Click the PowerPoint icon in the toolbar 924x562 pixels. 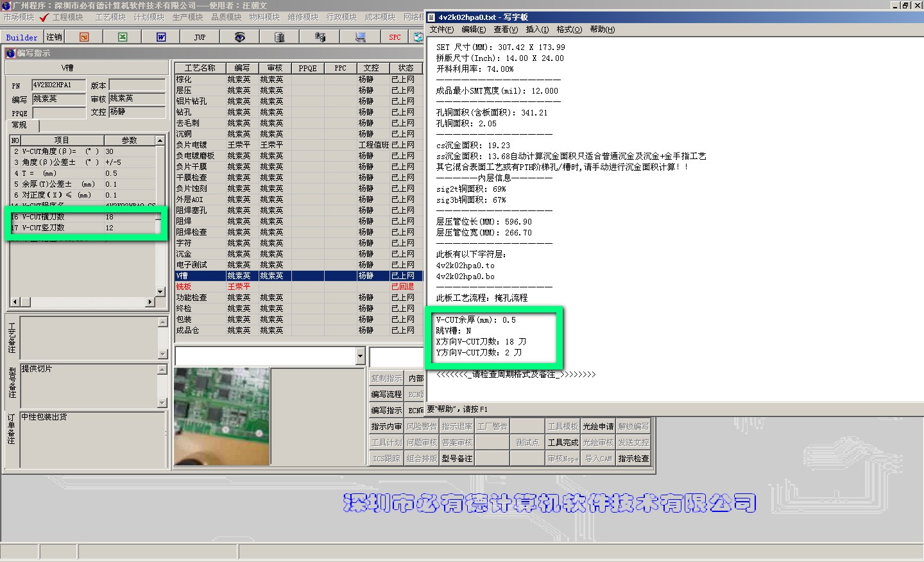point(84,37)
